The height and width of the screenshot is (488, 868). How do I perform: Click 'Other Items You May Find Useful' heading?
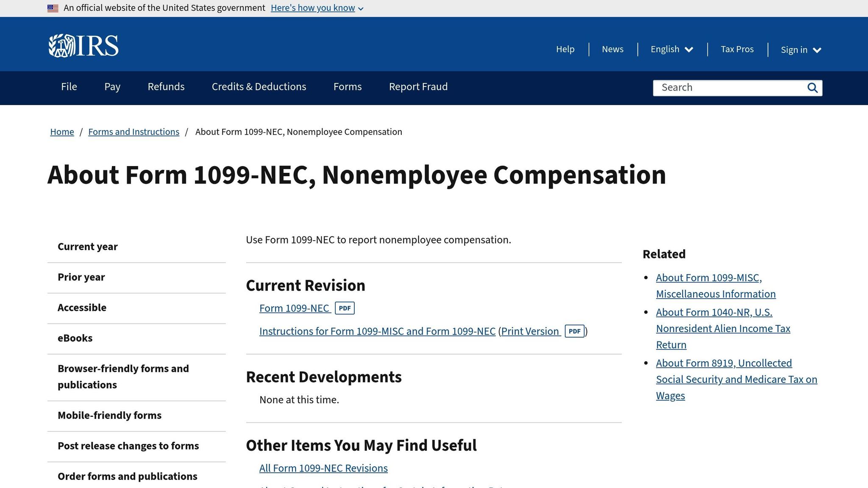tap(361, 446)
